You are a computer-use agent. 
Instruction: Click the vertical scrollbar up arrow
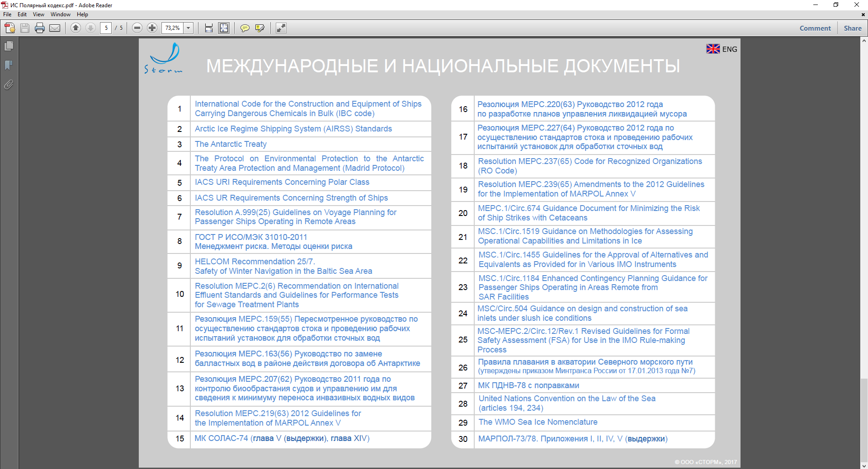pyautogui.click(x=864, y=41)
